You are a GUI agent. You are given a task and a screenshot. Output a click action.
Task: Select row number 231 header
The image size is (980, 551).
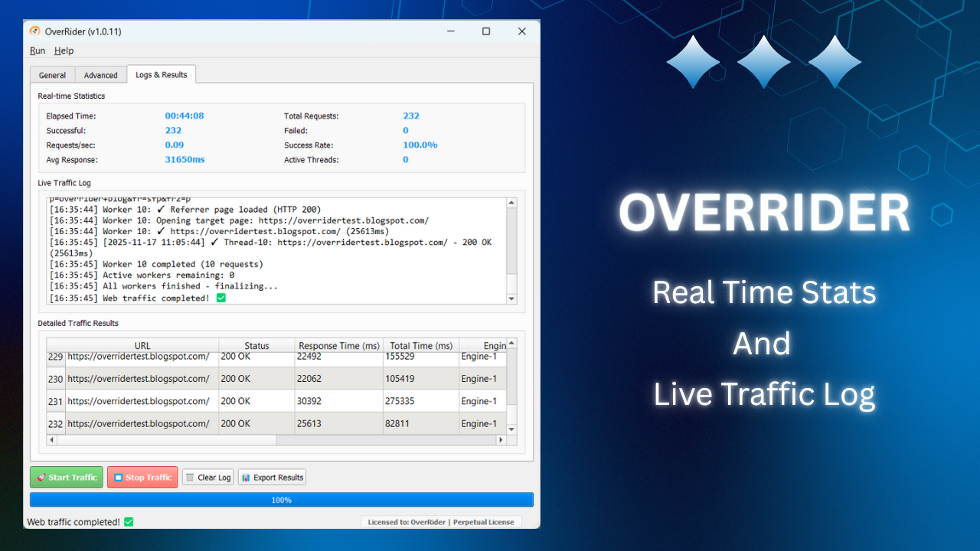(56, 401)
